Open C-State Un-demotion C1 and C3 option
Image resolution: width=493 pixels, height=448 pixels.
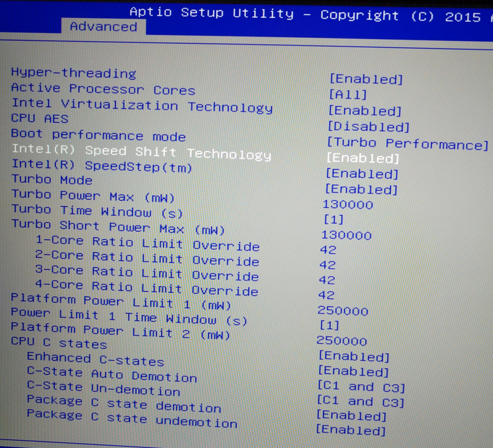tap(361, 387)
